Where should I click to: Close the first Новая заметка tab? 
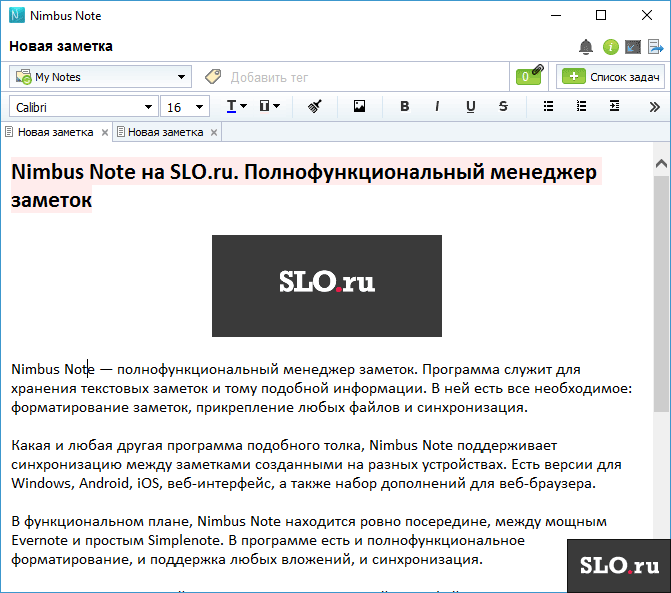coord(104,133)
